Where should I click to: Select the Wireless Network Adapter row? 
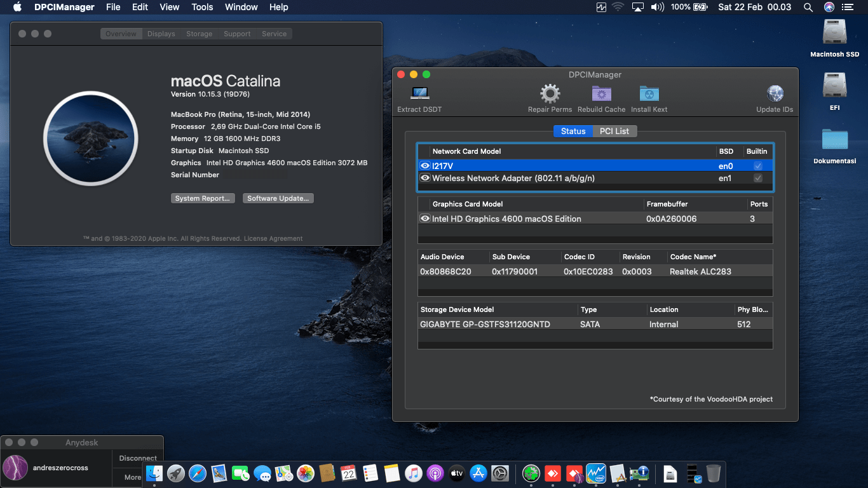pyautogui.click(x=595, y=178)
